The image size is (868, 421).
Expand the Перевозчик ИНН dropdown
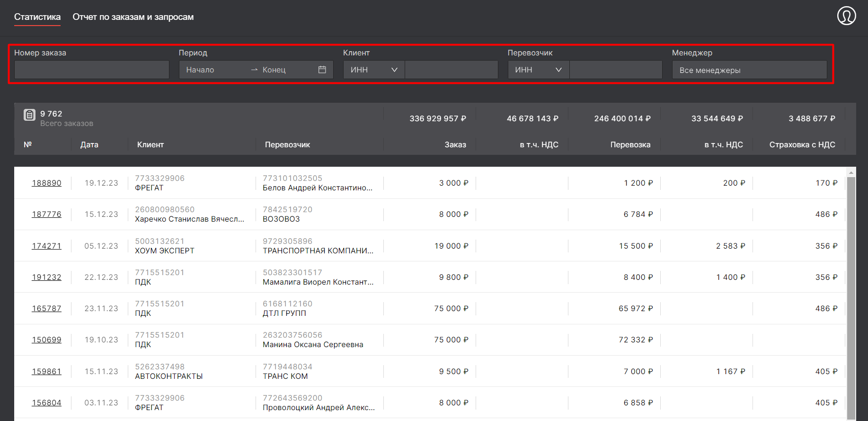point(539,70)
